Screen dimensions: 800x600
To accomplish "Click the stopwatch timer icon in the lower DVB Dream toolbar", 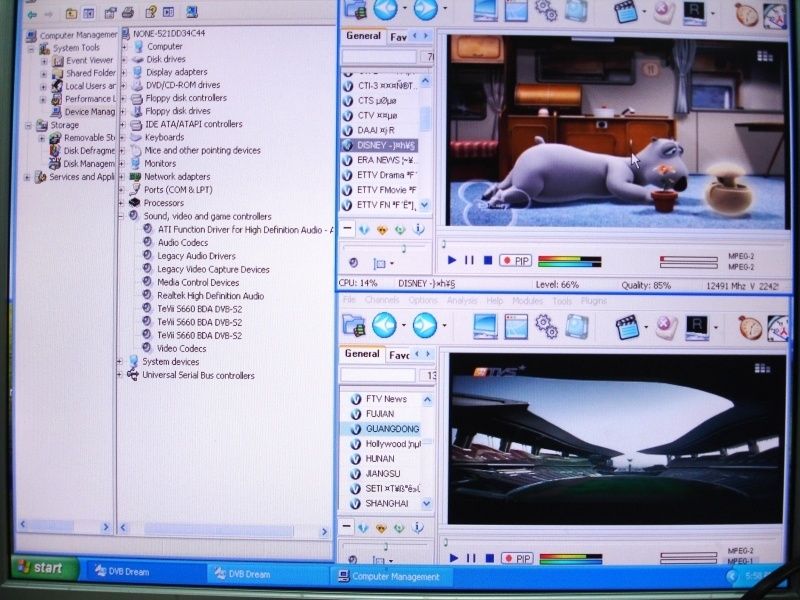I will coord(750,327).
